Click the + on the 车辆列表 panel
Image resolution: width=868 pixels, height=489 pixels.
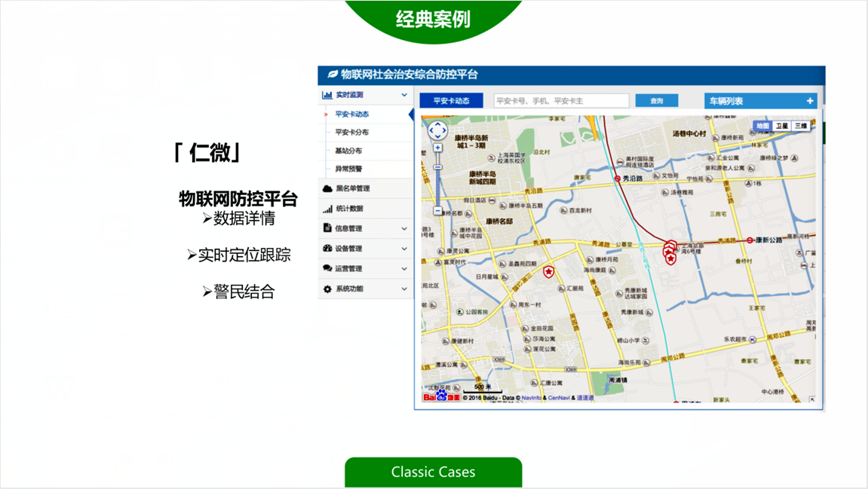coord(810,99)
